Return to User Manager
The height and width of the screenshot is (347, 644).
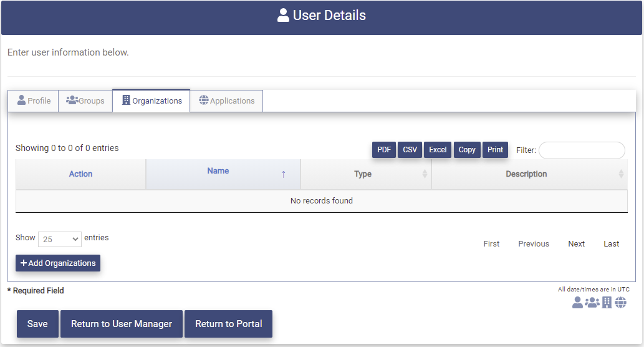point(122,324)
